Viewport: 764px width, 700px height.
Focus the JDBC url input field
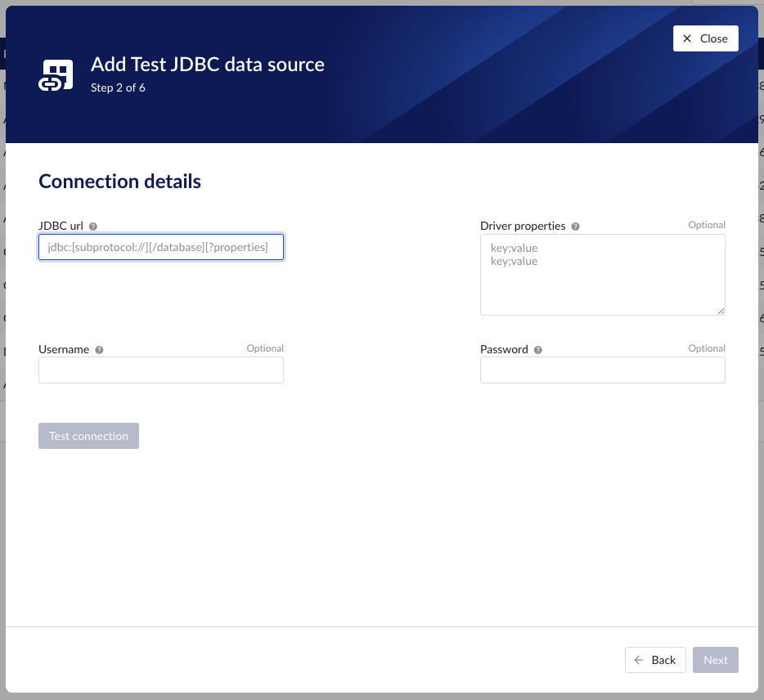point(161,246)
